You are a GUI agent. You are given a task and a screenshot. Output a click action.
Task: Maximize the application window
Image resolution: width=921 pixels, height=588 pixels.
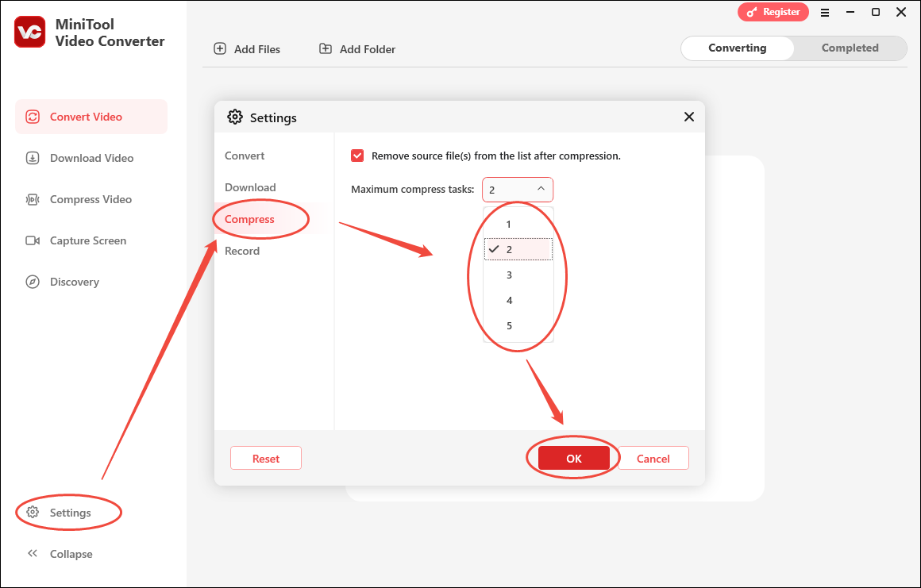click(876, 13)
